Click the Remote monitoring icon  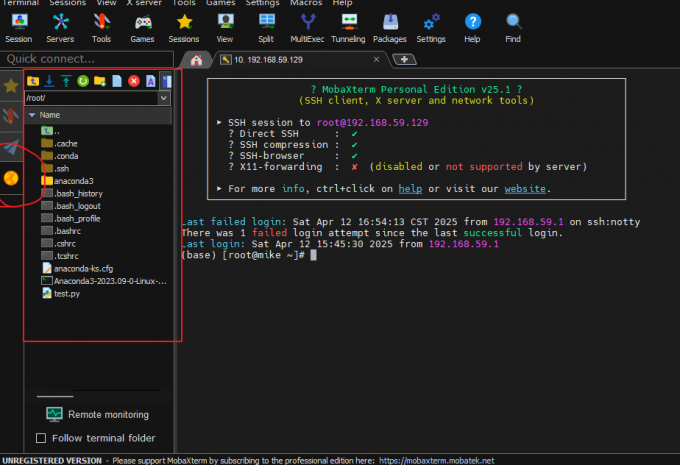pos(54,415)
